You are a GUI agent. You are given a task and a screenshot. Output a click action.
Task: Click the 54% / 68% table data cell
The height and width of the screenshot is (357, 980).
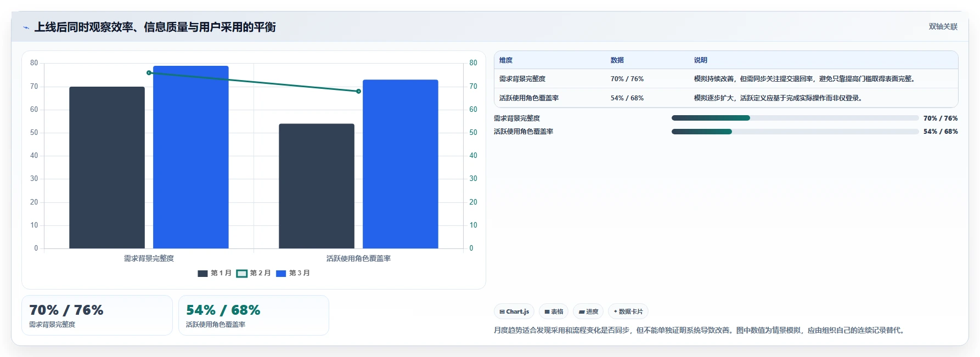point(627,98)
